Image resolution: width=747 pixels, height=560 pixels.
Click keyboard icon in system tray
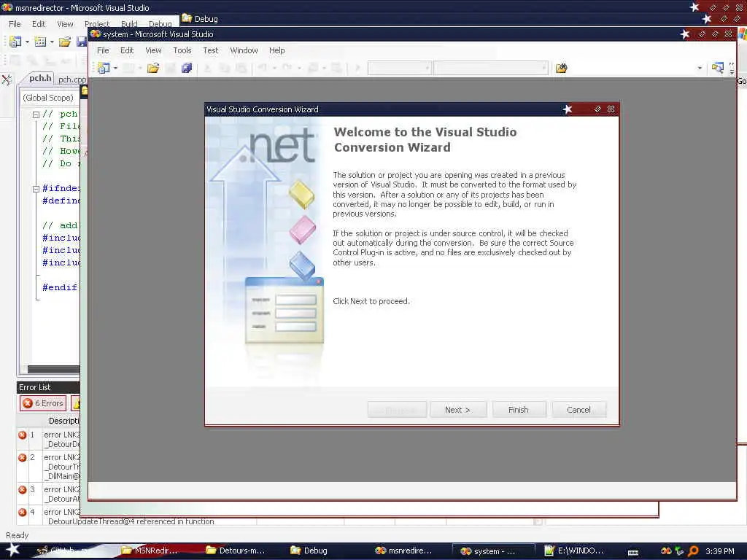tap(633, 552)
